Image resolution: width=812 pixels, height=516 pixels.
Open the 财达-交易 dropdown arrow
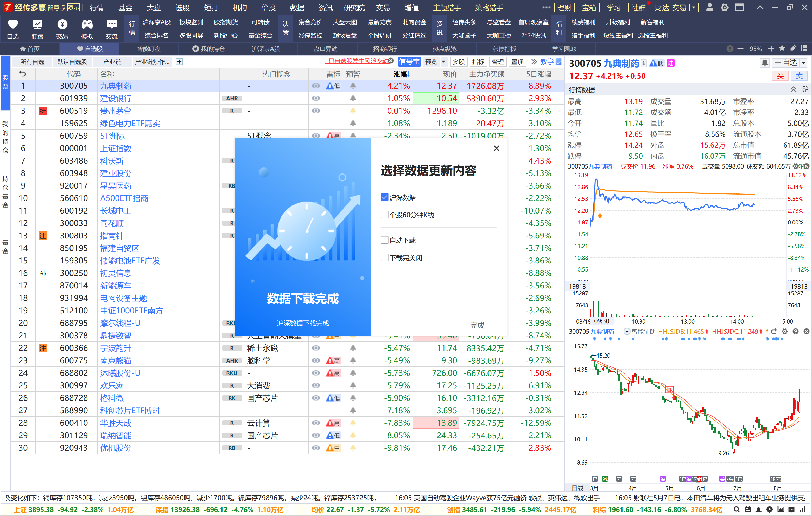[693, 8]
